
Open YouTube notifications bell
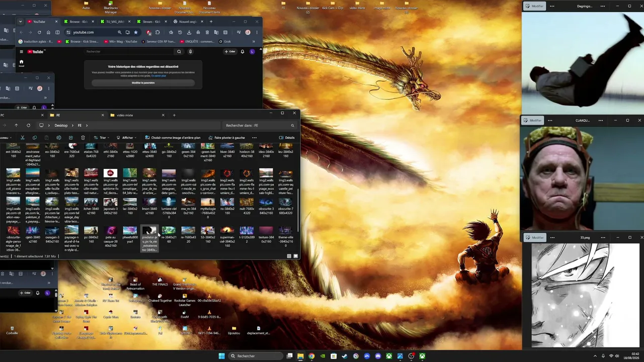243,51
